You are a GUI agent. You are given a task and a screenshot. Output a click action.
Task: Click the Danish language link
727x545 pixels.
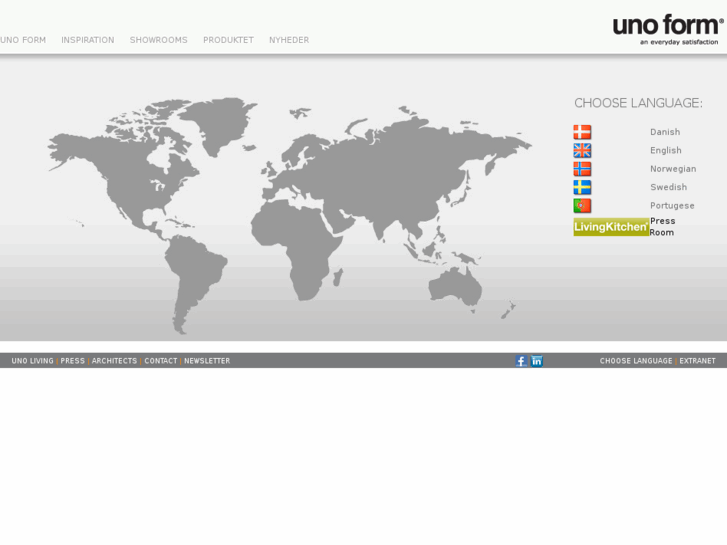(665, 132)
